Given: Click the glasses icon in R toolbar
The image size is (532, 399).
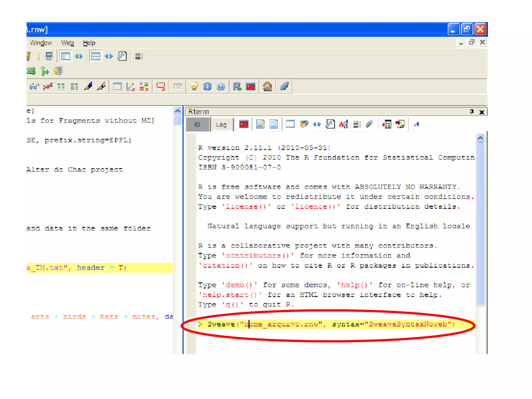Looking at the screenshot, I should click(x=34, y=87).
